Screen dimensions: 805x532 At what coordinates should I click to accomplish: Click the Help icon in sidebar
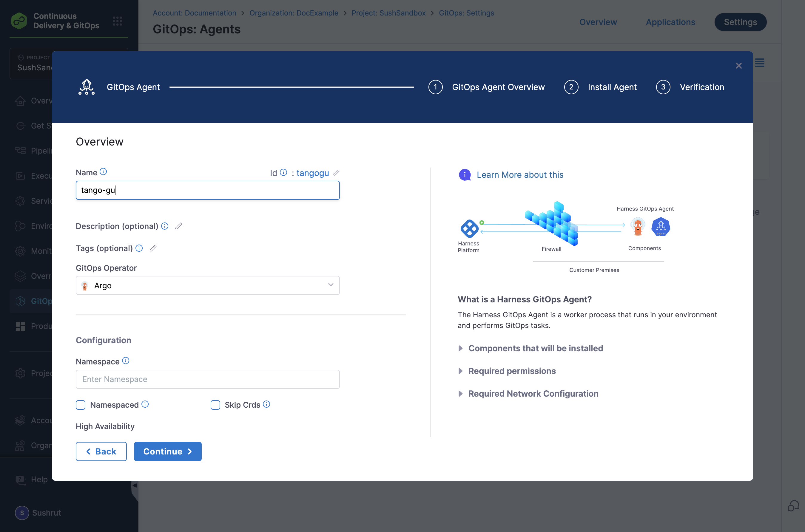tap(20, 480)
